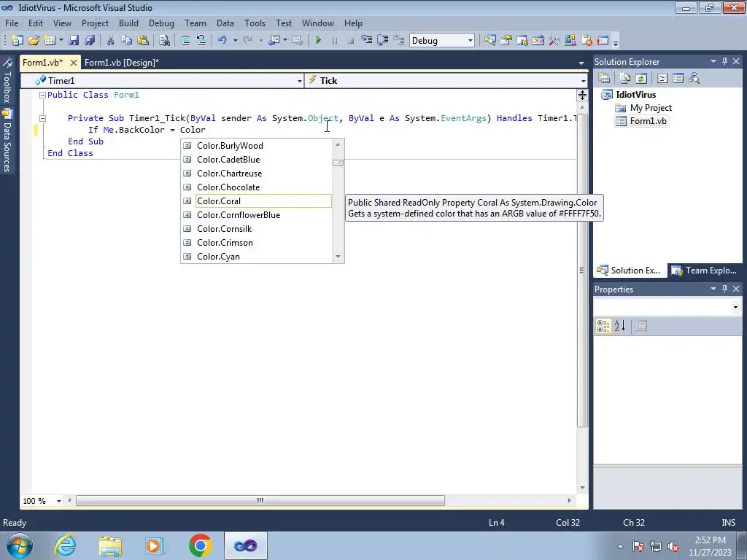Image resolution: width=747 pixels, height=560 pixels.
Task: Click the Cut scissors icon
Action: coord(111,41)
